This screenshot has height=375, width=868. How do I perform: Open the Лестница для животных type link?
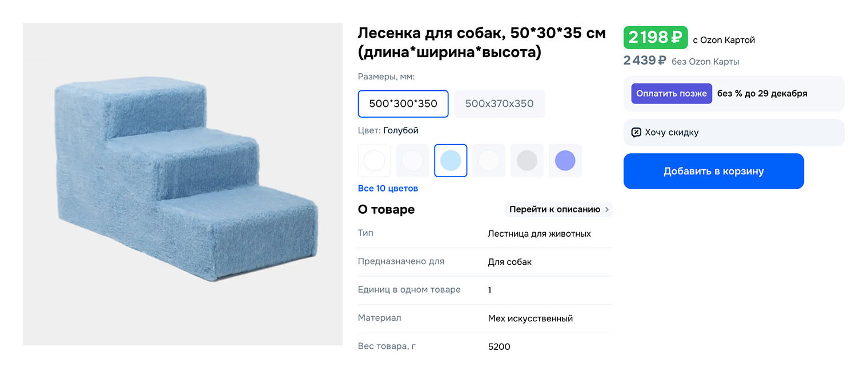[539, 233]
